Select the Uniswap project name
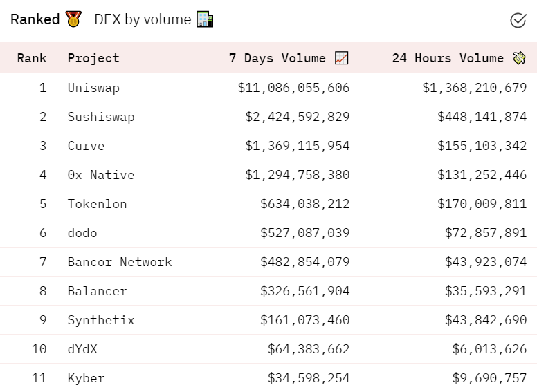This screenshot has height=392, width=537. click(x=93, y=88)
